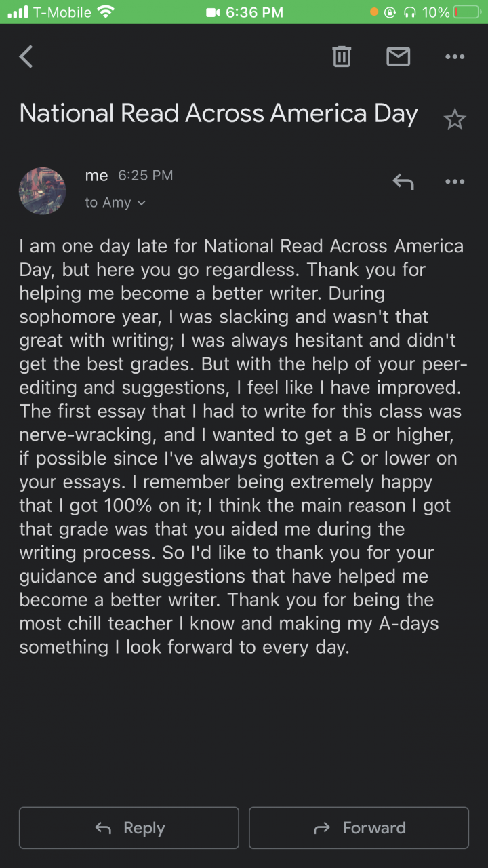The image size is (488, 868).
Task: Go back using the left chevron arrow
Action: click(x=26, y=57)
